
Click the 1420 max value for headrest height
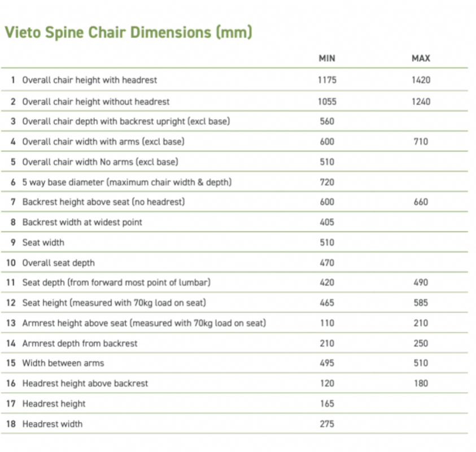click(x=421, y=80)
